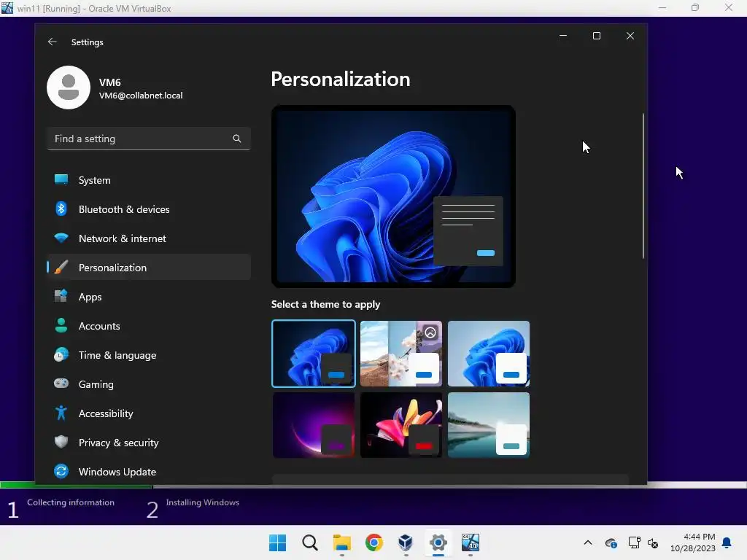Launch Google Chrome from the taskbar

pos(374,542)
